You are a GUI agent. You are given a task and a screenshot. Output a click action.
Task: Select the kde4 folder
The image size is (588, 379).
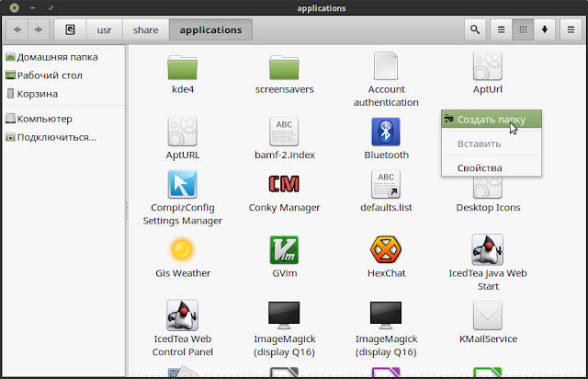pyautogui.click(x=183, y=74)
